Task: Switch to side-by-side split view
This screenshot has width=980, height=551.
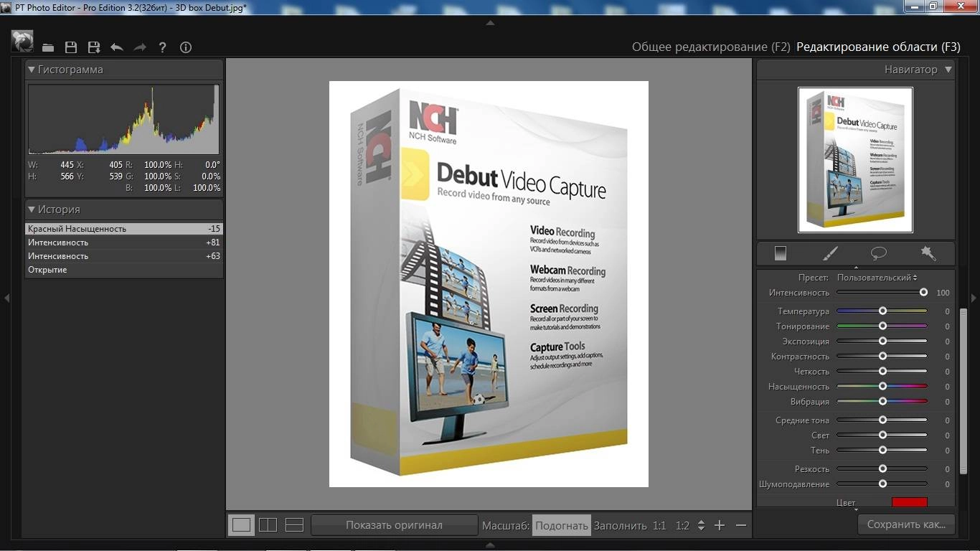Action: [x=268, y=525]
